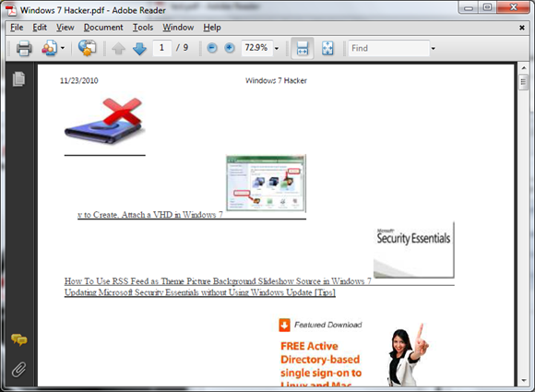Zoom in with the plus icon
This screenshot has height=392, width=535.
tap(230, 48)
